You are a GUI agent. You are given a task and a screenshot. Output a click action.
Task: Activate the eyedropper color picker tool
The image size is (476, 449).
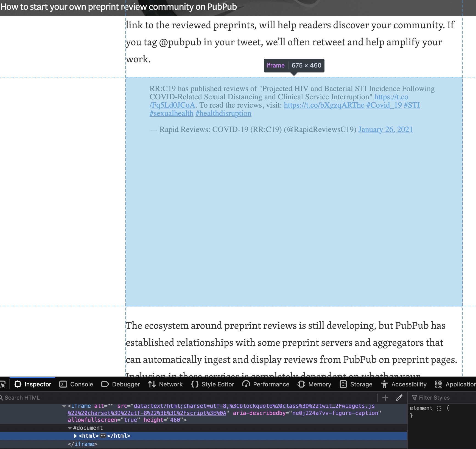coord(399,397)
